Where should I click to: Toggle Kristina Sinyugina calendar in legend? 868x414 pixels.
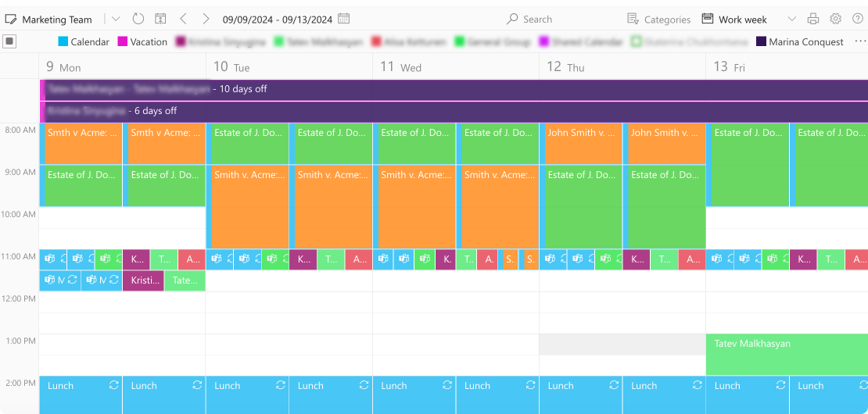pyautogui.click(x=221, y=41)
